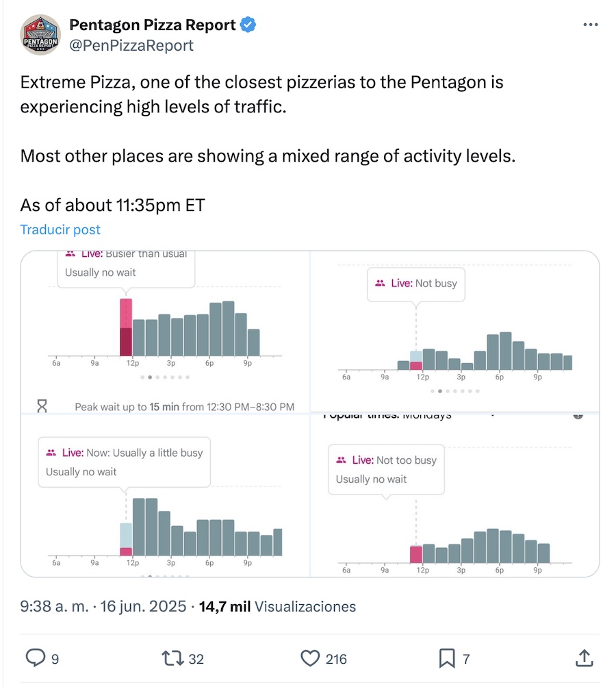Open the three-dot more options menu
Image resolution: width=616 pixels, height=687 pixels.
click(x=590, y=25)
